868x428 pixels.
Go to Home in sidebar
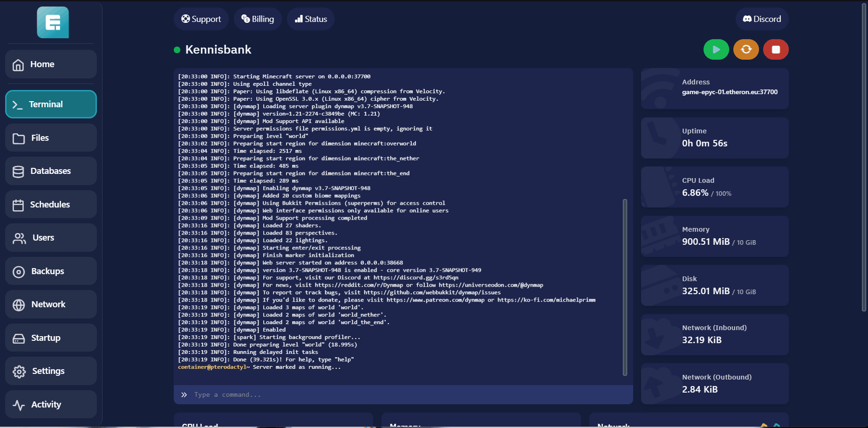51,64
